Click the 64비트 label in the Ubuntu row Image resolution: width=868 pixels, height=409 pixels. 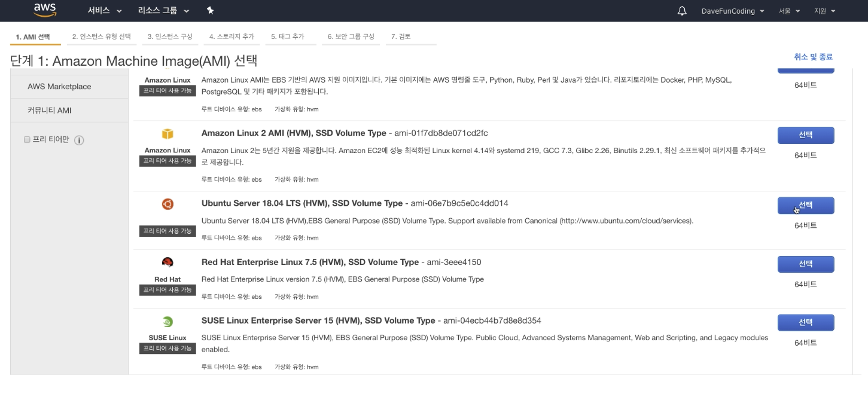(806, 225)
